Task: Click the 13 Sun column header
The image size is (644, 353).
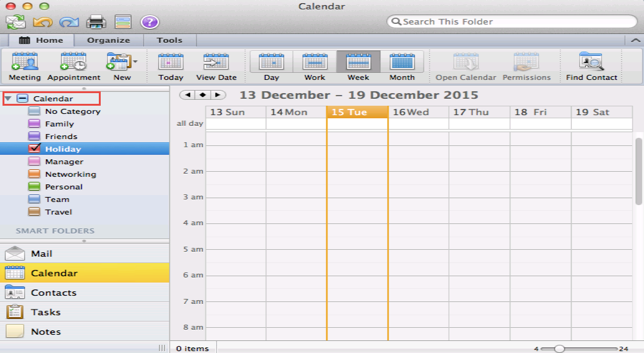Action: tap(235, 112)
